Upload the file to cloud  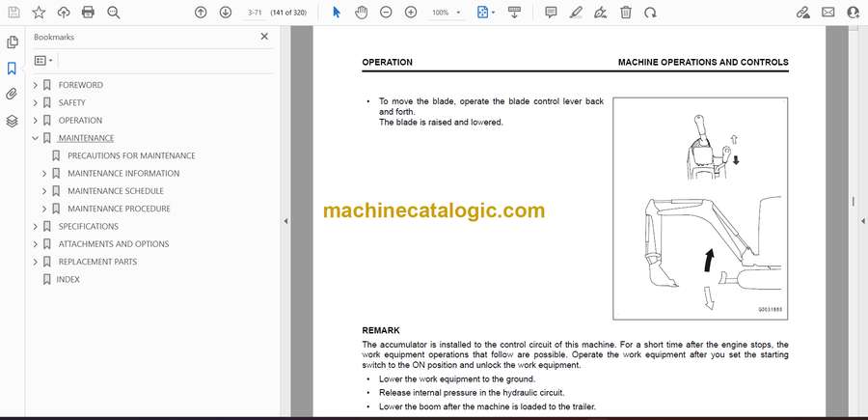coord(64,13)
